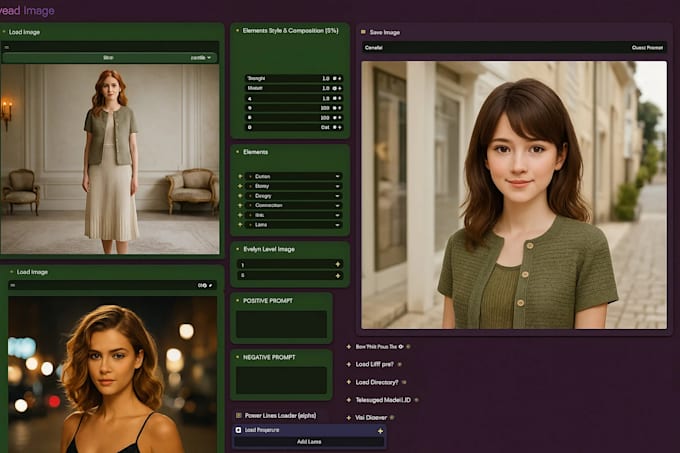The width and height of the screenshot is (680, 453).
Task: Toggle the Load Properure checkbox
Action: click(x=238, y=430)
